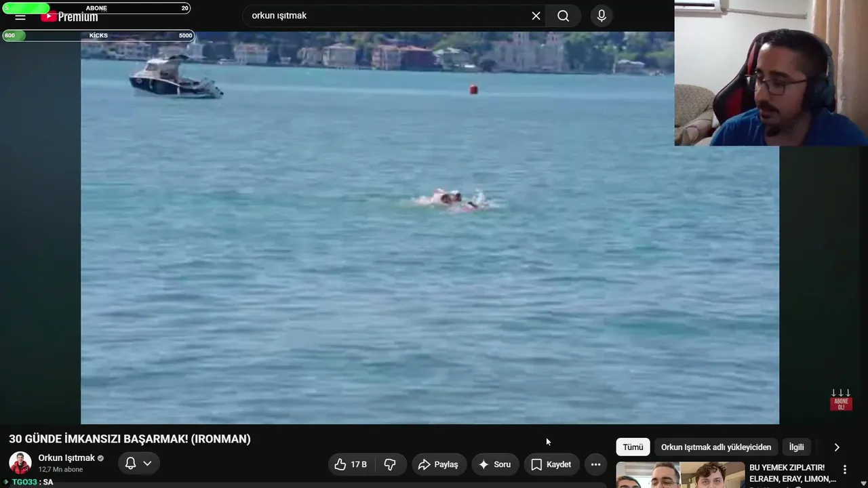The width and height of the screenshot is (868, 488).
Task: Run search with the magnifier button
Action: [564, 16]
